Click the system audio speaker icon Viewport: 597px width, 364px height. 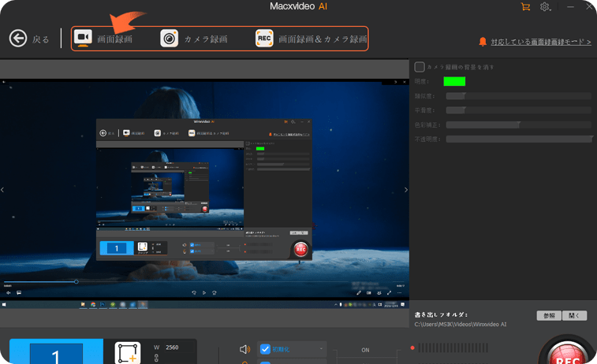tap(244, 349)
